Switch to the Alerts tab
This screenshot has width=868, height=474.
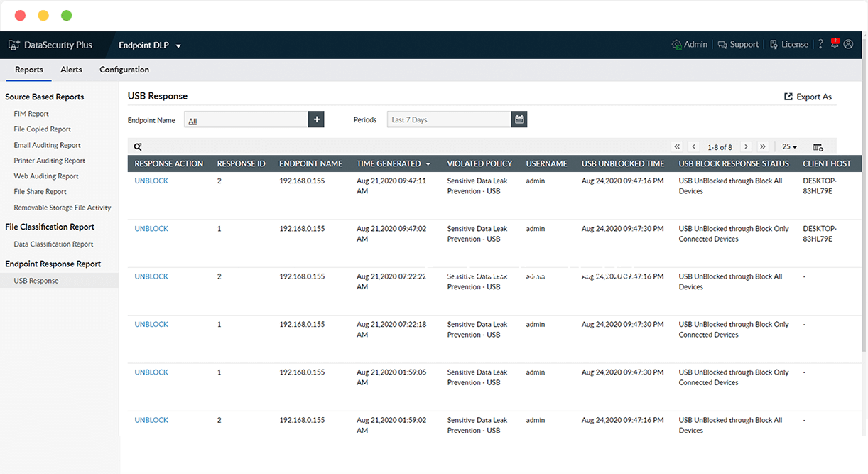click(71, 70)
